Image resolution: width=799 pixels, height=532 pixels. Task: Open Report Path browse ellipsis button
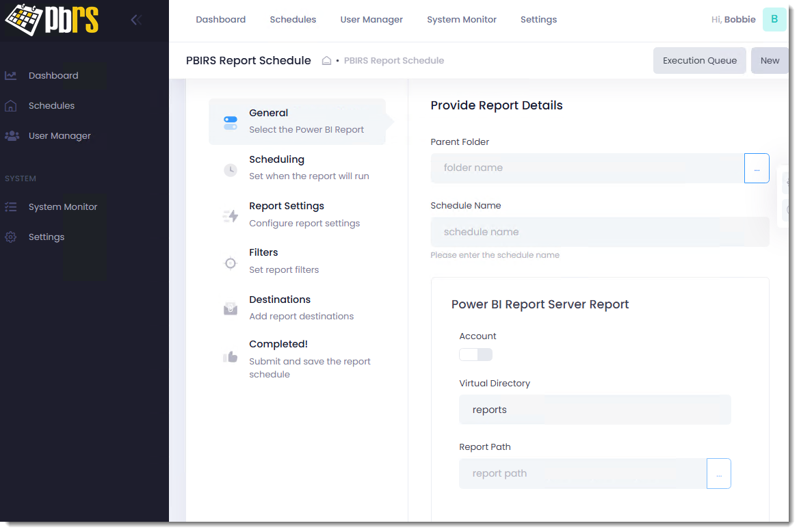(x=718, y=473)
